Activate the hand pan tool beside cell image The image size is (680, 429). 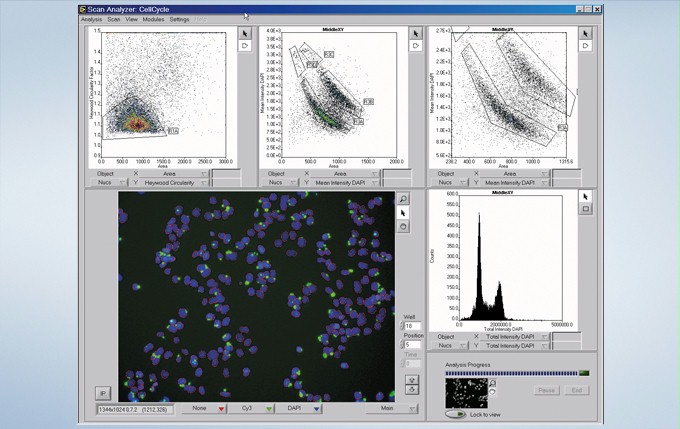click(403, 226)
